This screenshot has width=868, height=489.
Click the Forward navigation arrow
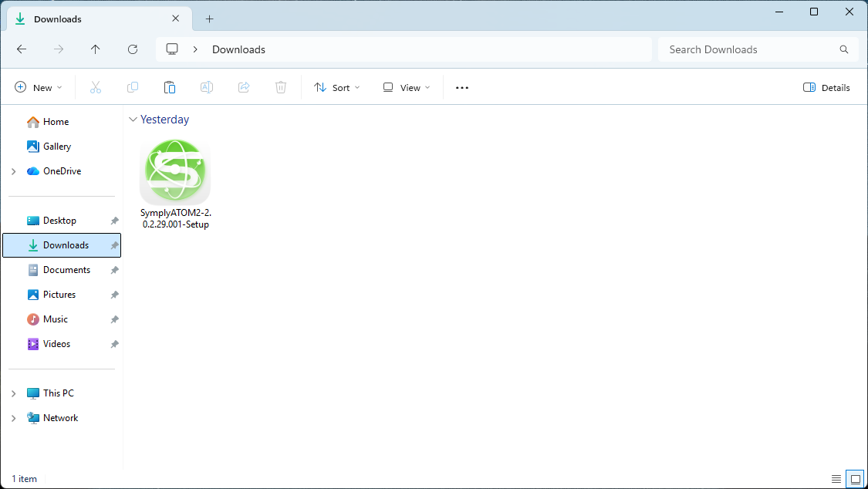pyautogui.click(x=59, y=49)
